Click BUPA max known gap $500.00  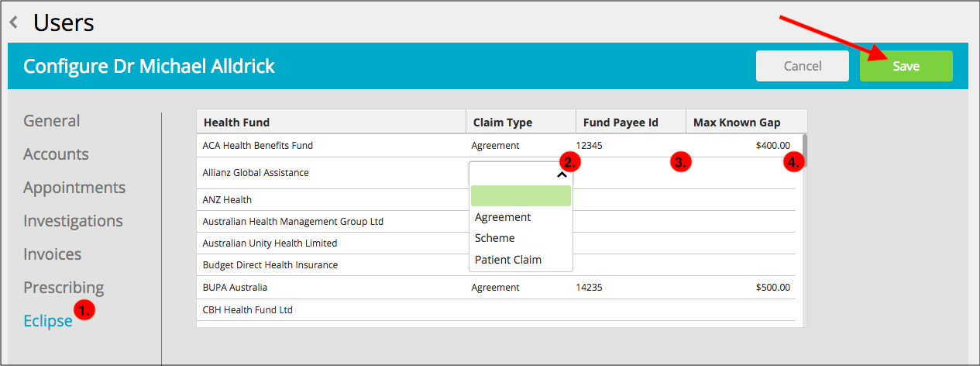point(773,288)
